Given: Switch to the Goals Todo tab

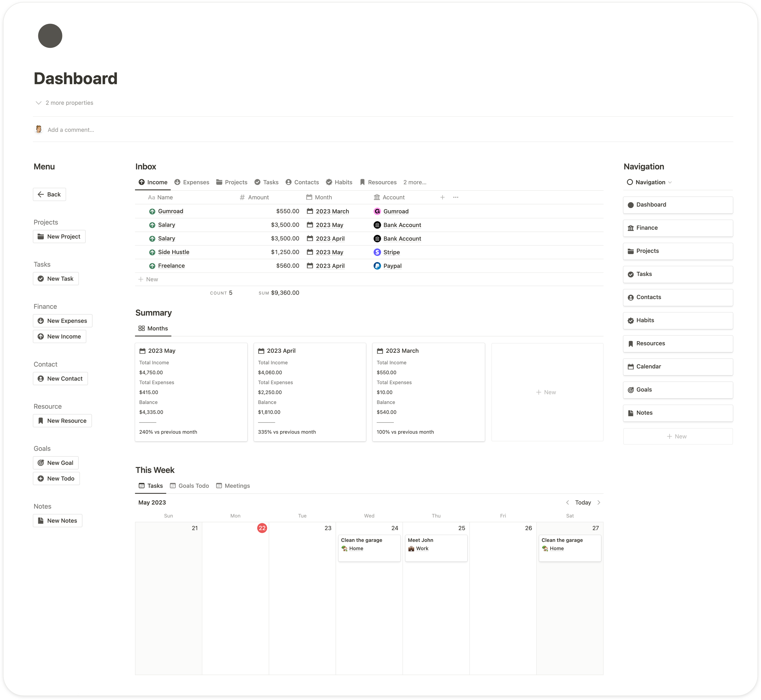Looking at the screenshot, I should click(189, 486).
